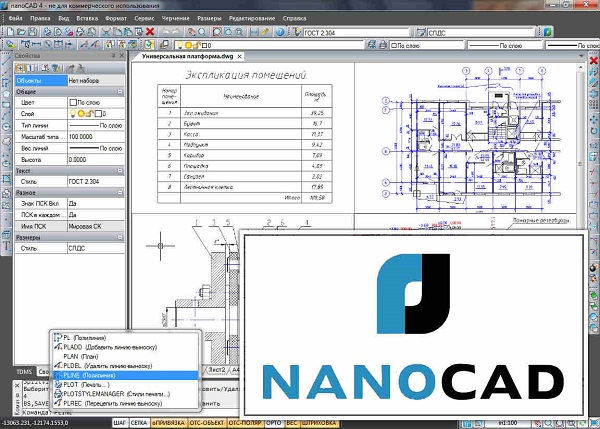Click the magnifier Zoom icon

[202, 32]
